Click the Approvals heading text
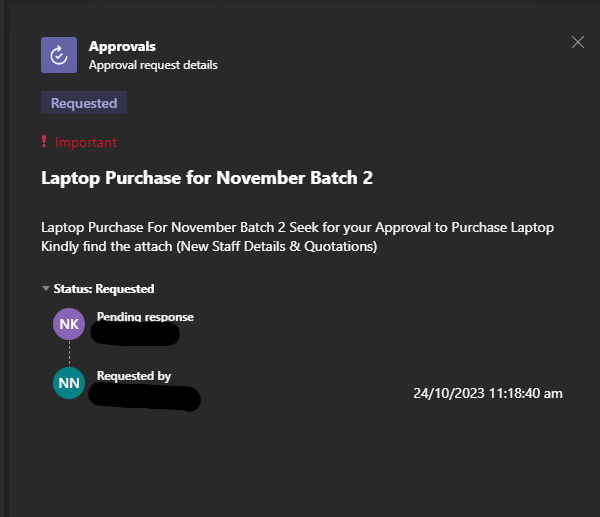Viewport: 600px width, 517px height. coord(122,47)
